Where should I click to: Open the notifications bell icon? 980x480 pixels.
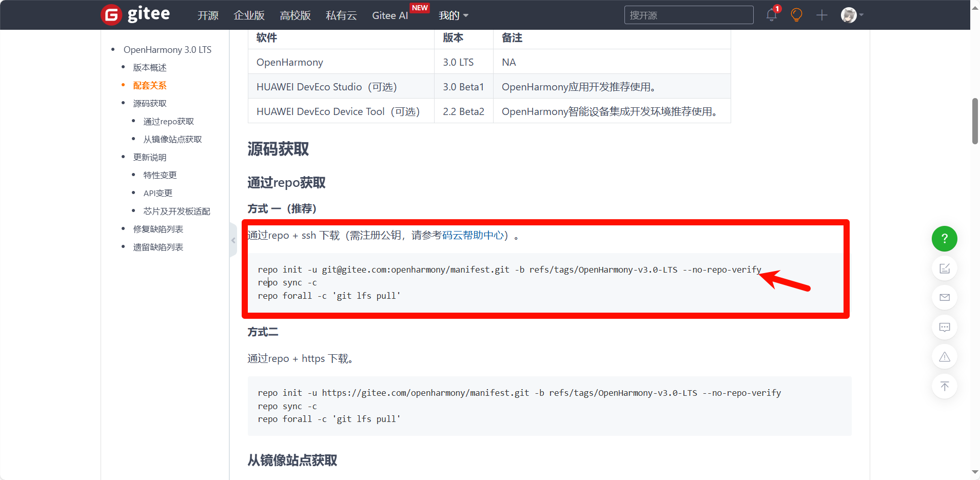coord(771,15)
